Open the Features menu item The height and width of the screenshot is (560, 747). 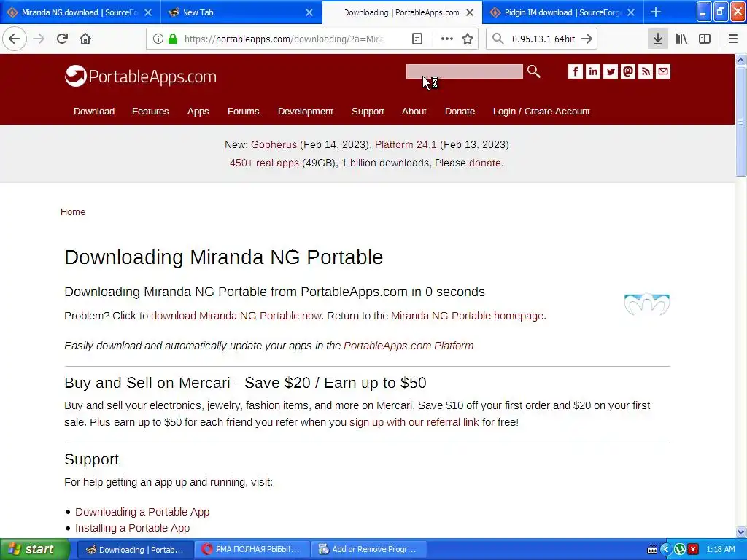pos(150,112)
